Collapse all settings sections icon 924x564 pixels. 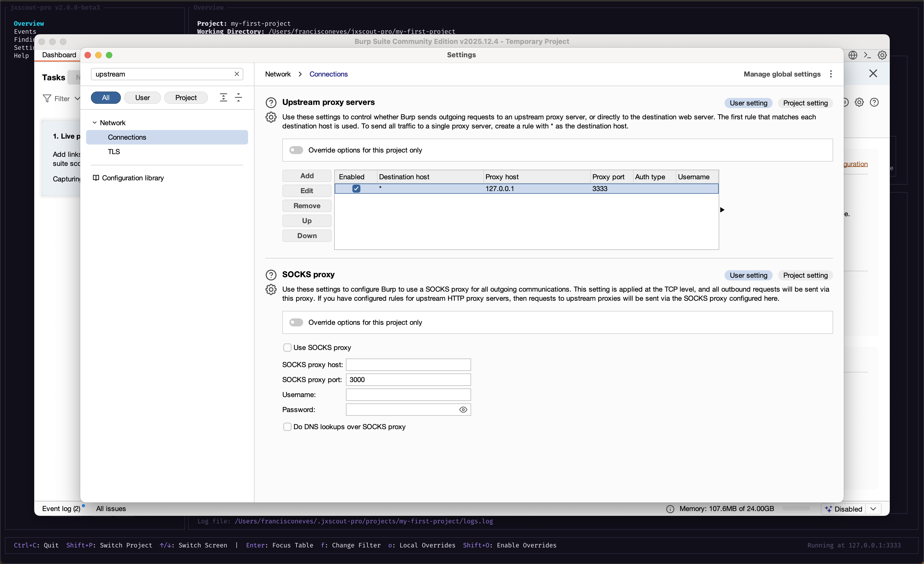tap(238, 98)
